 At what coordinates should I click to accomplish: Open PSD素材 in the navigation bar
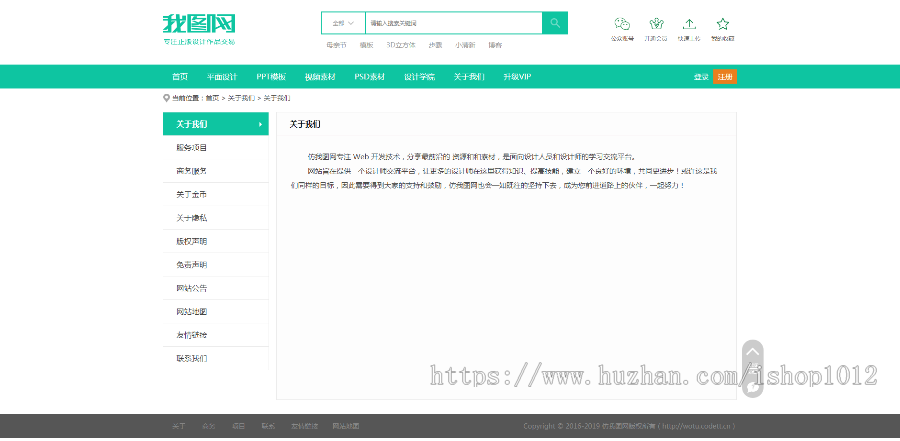(369, 77)
